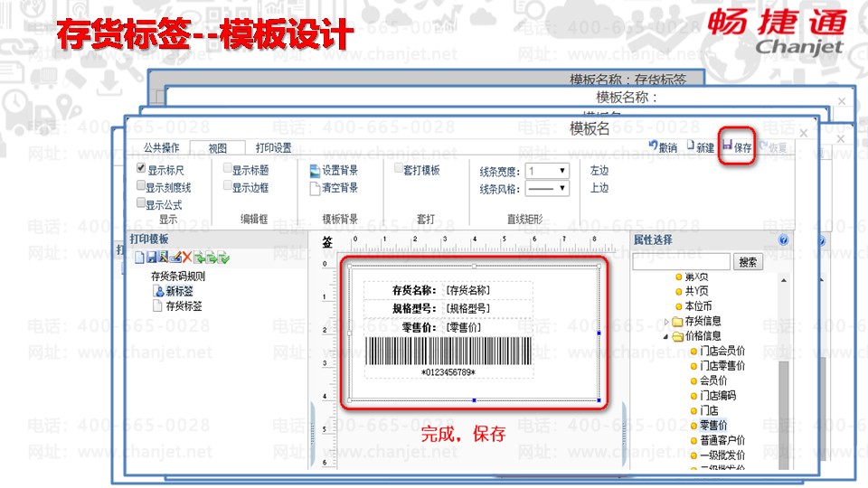Click the scroll-up arrow of the property tree
This screenshot has height=488, width=868.
pos(784,280)
